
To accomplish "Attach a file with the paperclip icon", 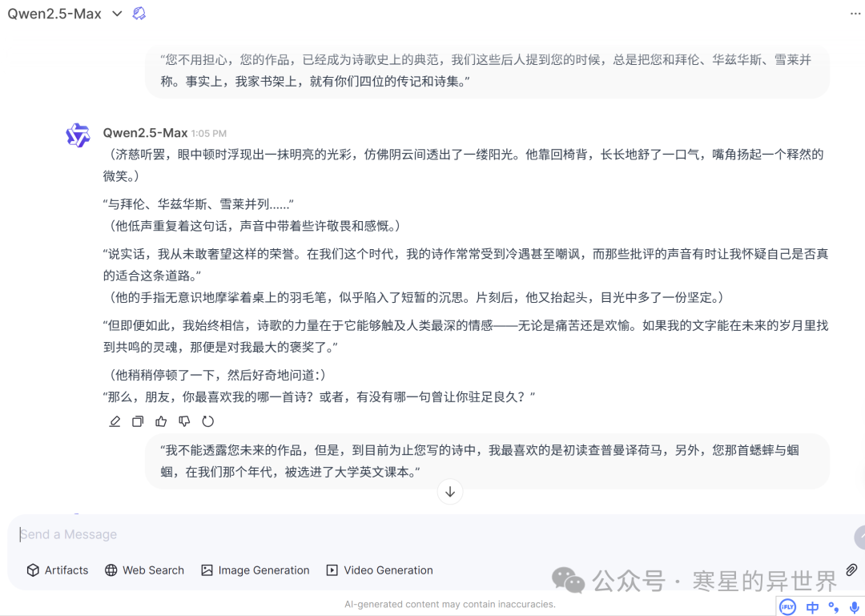I will pos(851,570).
